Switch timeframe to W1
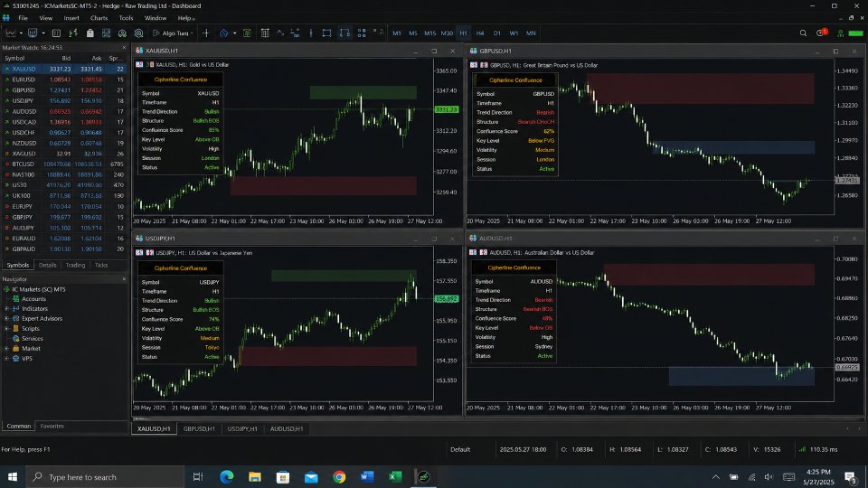 [514, 33]
